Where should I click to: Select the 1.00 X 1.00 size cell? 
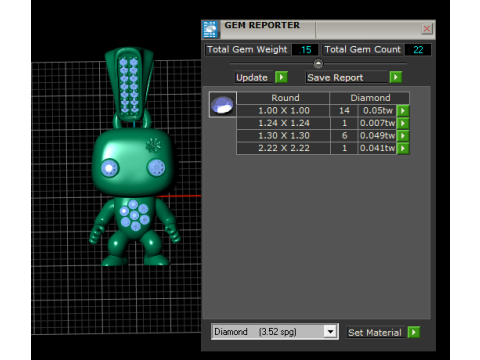point(283,111)
